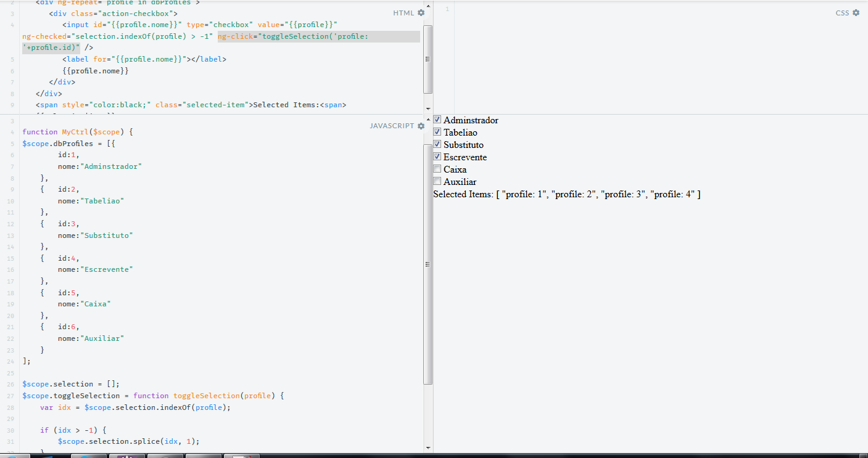Image resolution: width=868 pixels, height=458 pixels.
Task: Click the 'Substituto' label in the result pane
Action: tap(463, 145)
